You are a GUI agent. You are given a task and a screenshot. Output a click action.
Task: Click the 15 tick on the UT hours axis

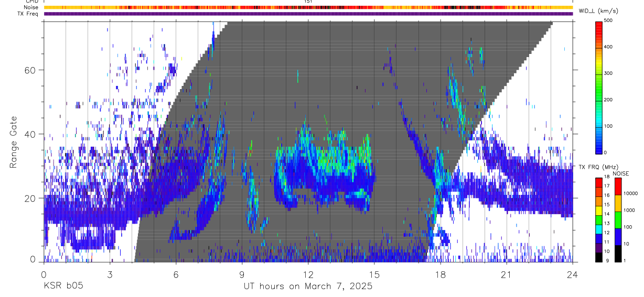coord(374,274)
